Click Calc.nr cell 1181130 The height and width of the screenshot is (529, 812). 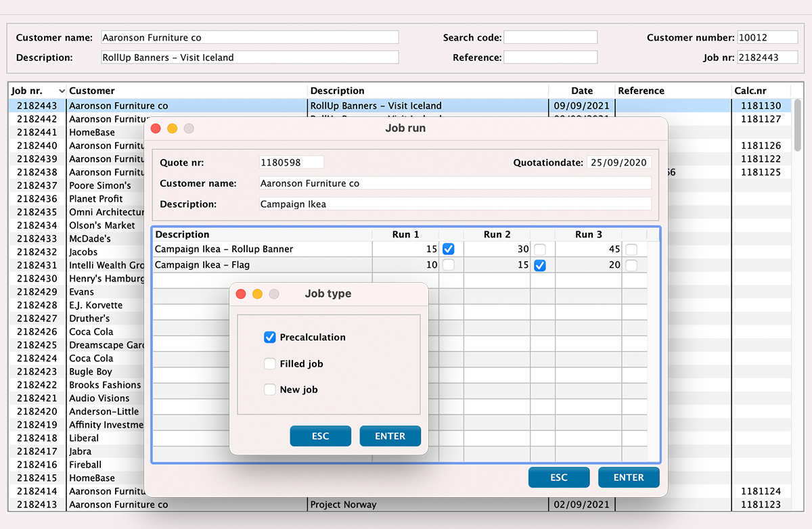click(761, 106)
